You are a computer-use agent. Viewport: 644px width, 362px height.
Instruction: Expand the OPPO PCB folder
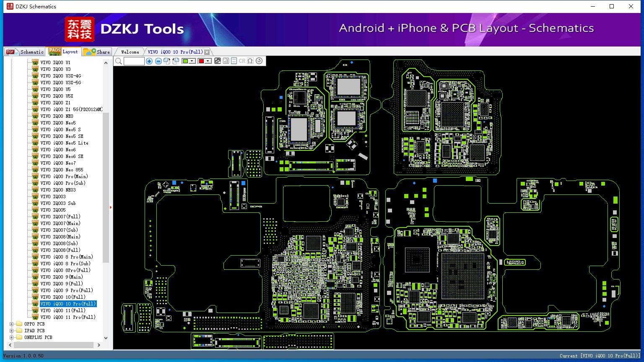pos(11,324)
